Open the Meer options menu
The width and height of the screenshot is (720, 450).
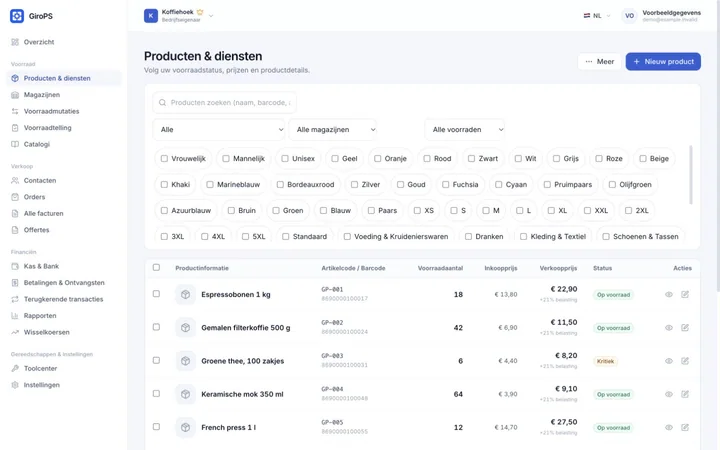pos(599,62)
